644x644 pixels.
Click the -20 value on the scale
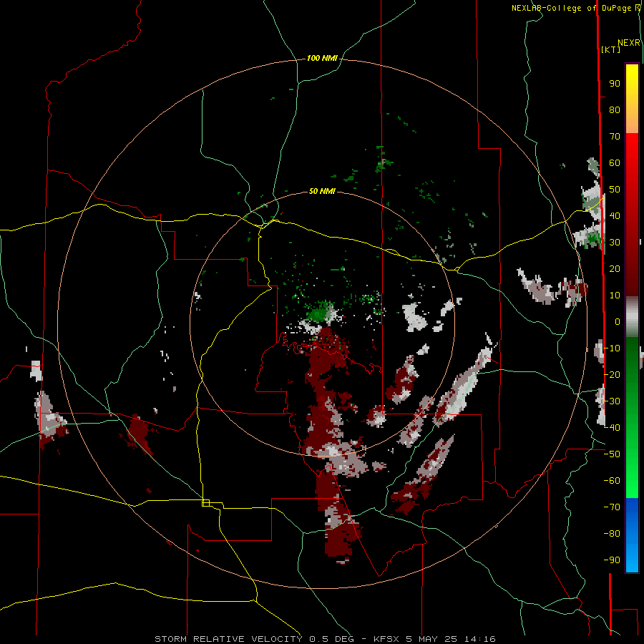[612, 374]
